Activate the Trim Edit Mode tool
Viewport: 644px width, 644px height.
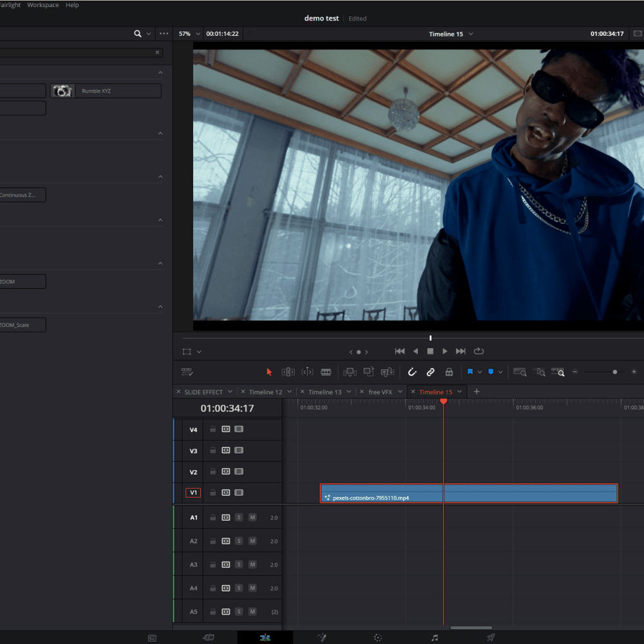288,372
